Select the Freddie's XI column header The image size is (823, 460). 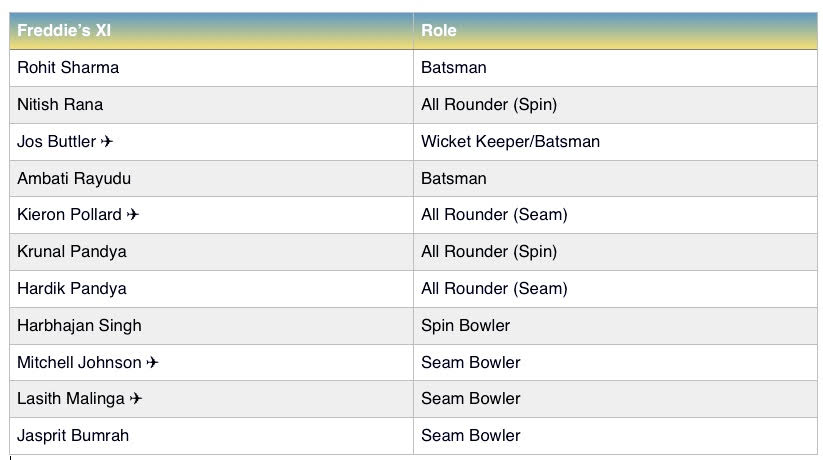[212, 30]
